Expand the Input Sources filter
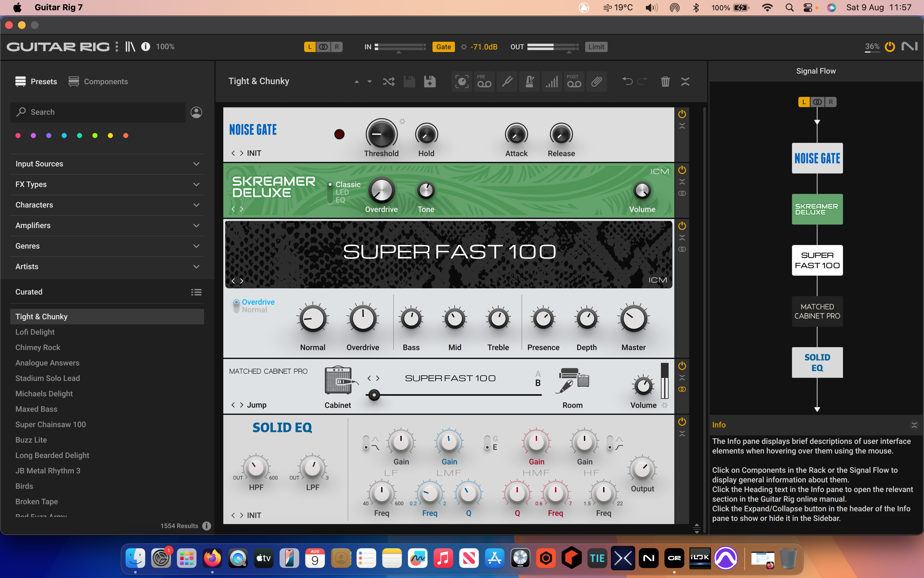Image resolution: width=924 pixels, height=578 pixels. pyautogui.click(x=107, y=164)
